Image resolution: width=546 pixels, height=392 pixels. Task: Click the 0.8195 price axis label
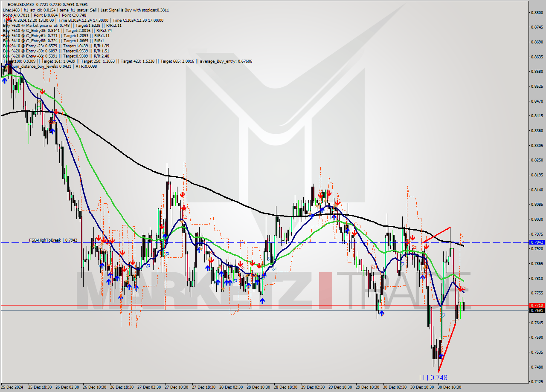tap(537, 175)
